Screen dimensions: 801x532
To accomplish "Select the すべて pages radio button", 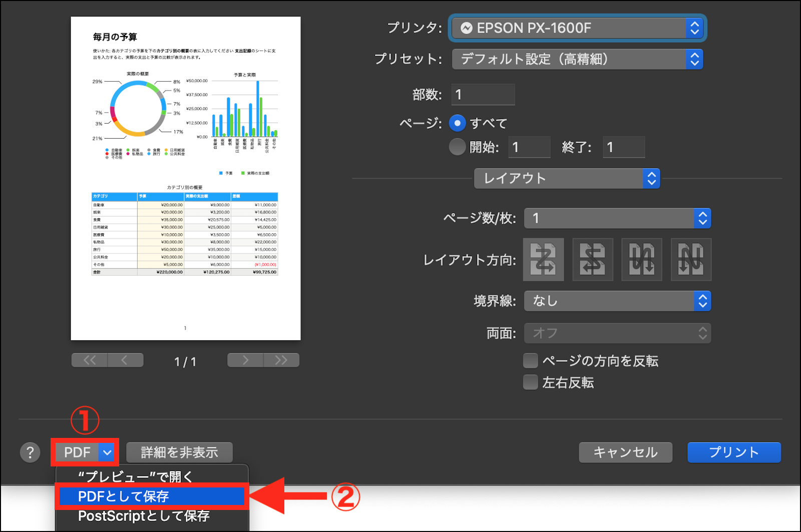I will click(457, 123).
